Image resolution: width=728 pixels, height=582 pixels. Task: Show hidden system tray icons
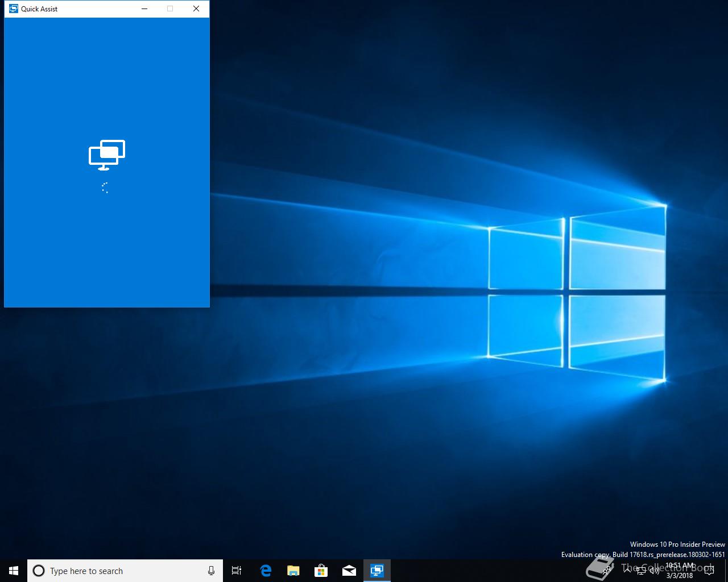coord(628,571)
